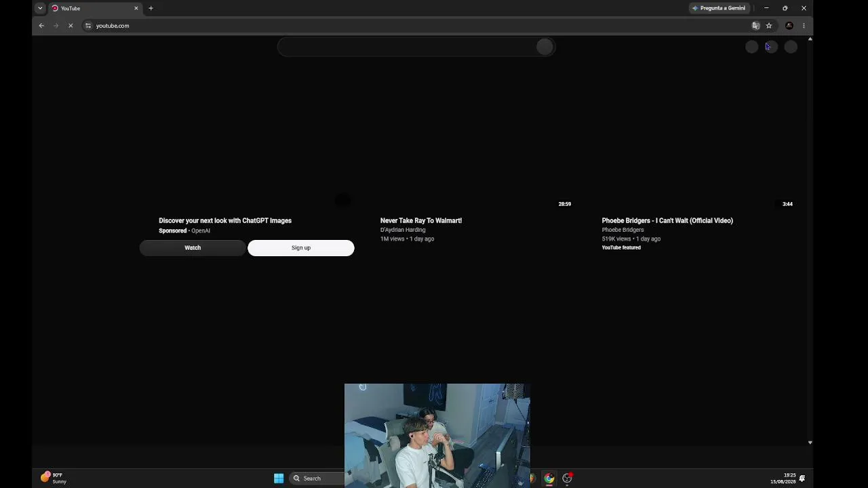Open the Chrome three-dot menu

804,26
